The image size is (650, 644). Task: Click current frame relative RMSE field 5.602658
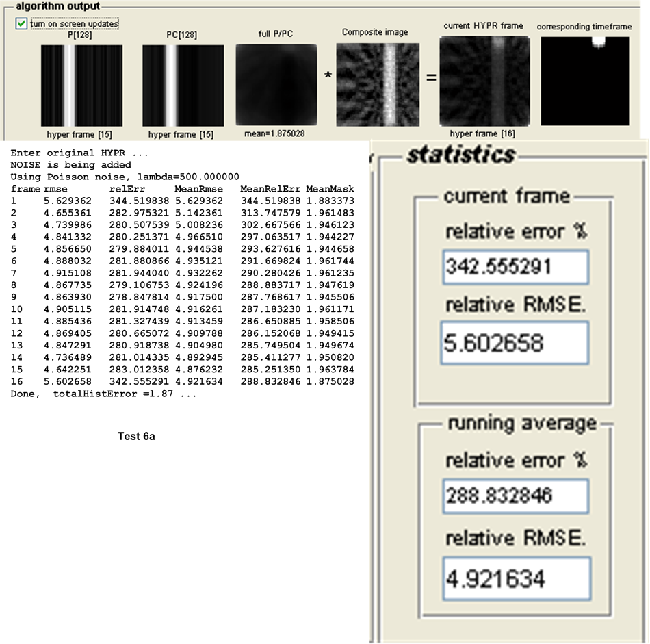[x=515, y=343]
